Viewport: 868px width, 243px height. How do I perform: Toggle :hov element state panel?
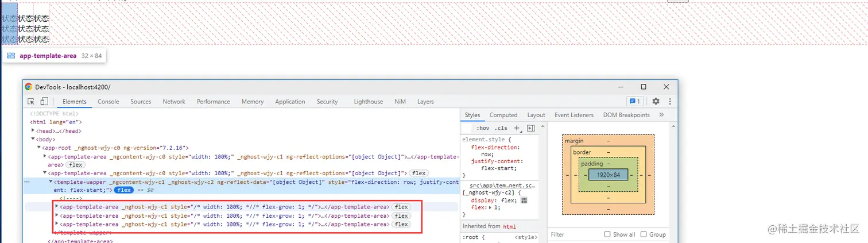482,128
